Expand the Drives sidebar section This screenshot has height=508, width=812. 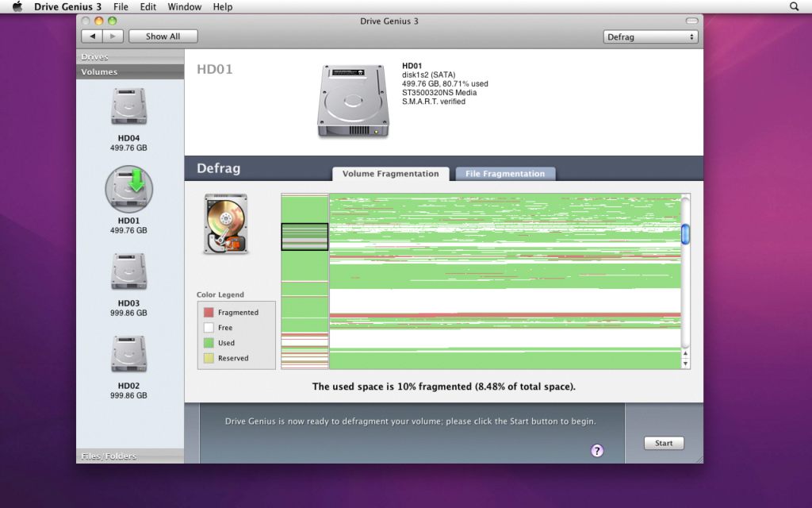[130, 57]
